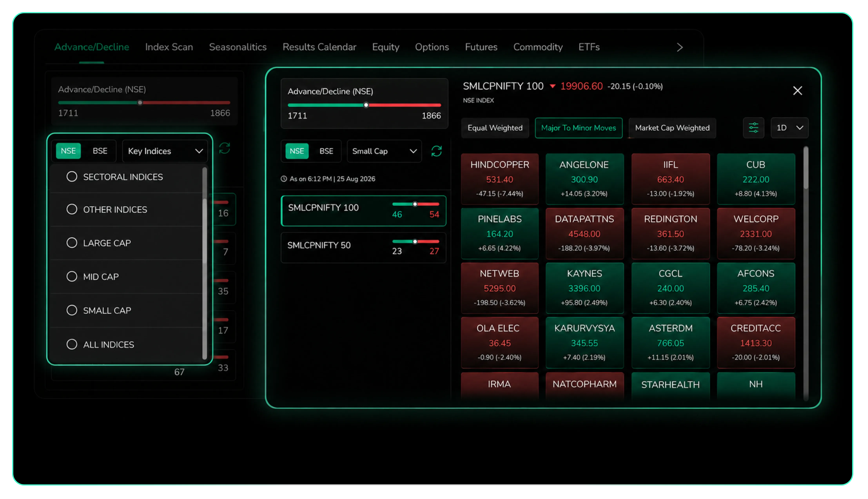
Task: Open the 1D timeframe dropdown
Action: click(x=789, y=128)
